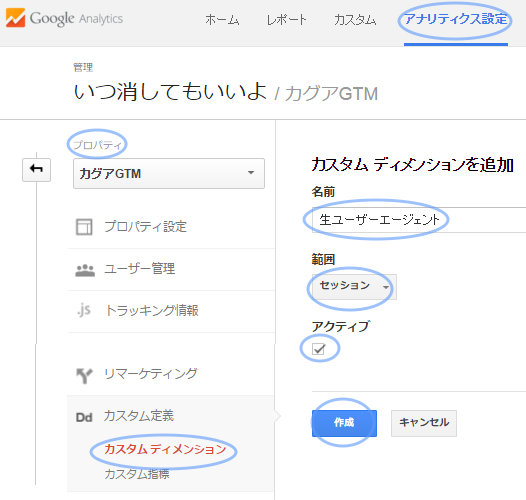This screenshot has width=526, height=500.
Task: Select the カスタム tab
Action: coord(355,20)
